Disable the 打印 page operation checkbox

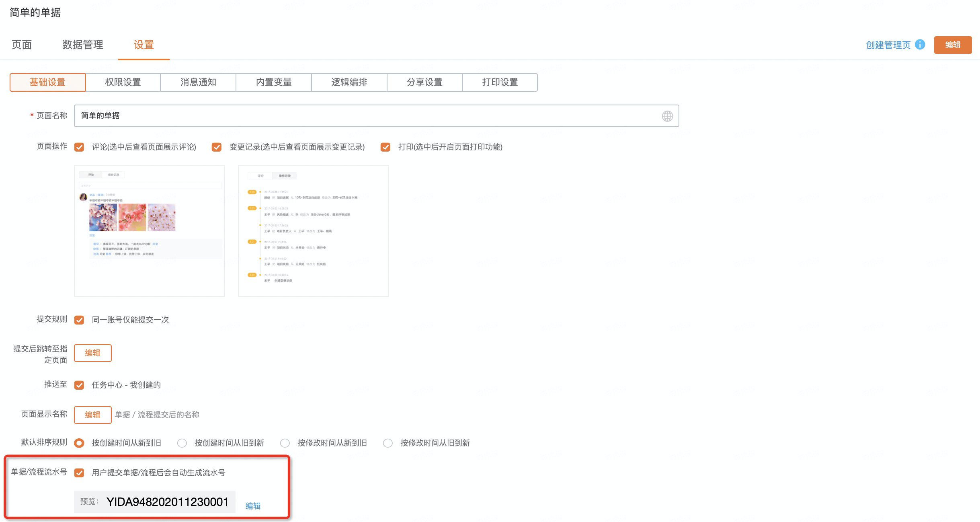click(385, 147)
